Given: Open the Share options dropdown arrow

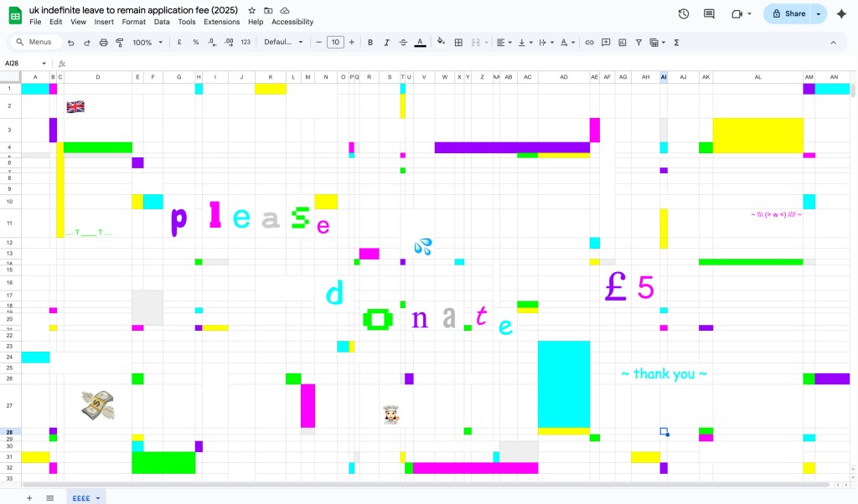Looking at the screenshot, I should (819, 14).
